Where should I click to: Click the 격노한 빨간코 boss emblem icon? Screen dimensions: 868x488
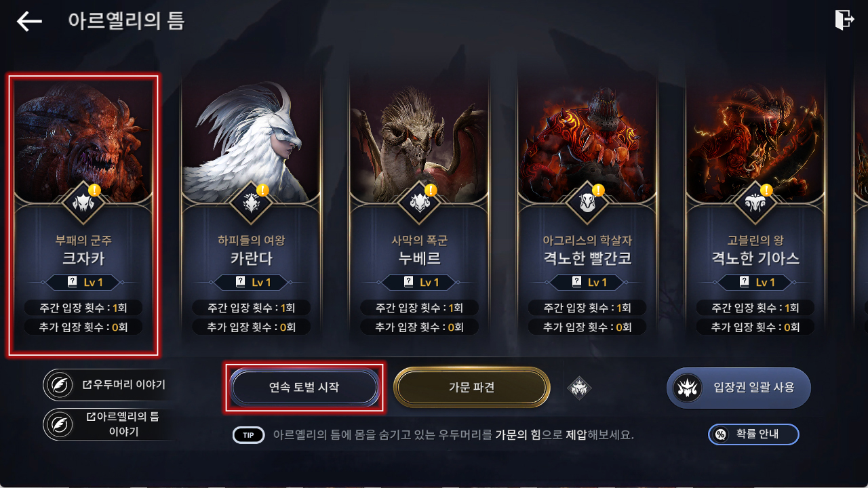(x=587, y=201)
